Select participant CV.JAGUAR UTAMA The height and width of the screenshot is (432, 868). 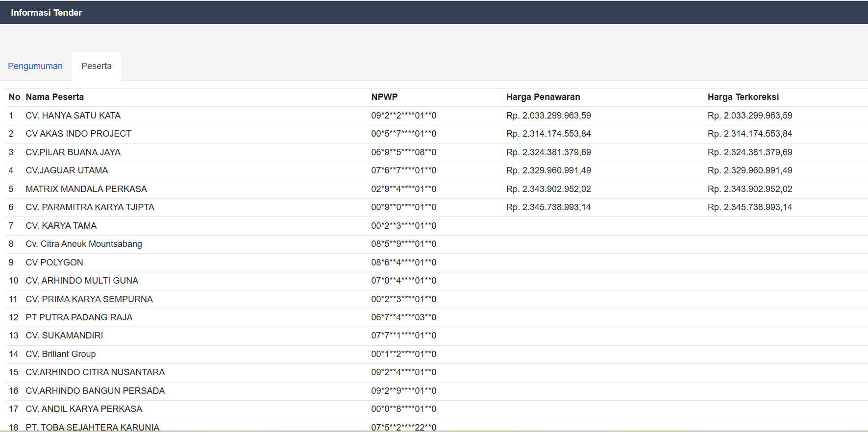coord(67,170)
